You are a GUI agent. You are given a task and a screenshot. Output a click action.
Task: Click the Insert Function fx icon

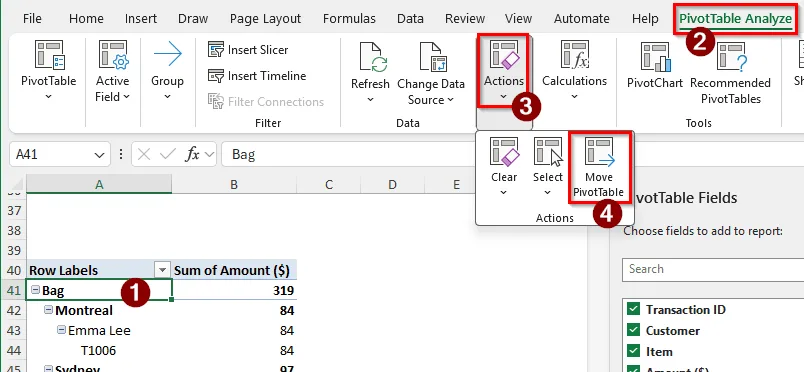pos(192,154)
